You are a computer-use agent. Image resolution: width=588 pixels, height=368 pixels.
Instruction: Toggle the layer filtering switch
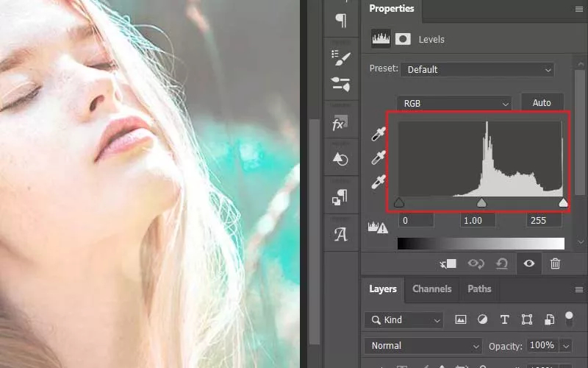coord(569,319)
